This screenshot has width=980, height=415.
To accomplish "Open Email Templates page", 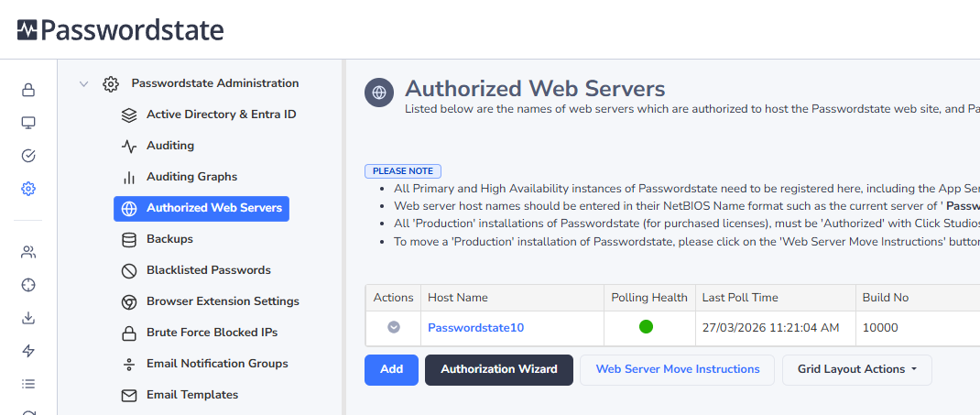I will (192, 395).
